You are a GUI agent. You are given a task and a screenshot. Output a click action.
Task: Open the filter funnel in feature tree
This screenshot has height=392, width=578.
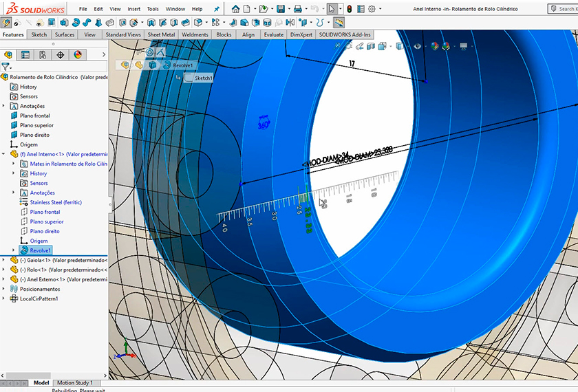click(x=6, y=67)
